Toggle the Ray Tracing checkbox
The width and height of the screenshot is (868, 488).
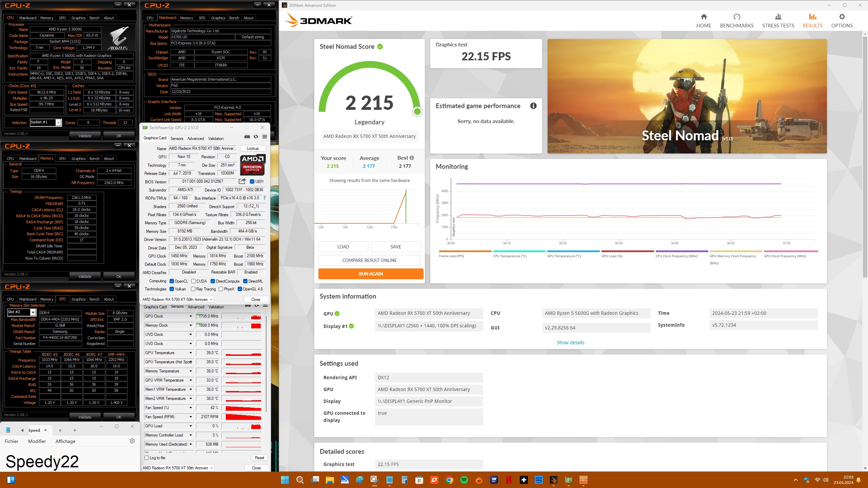click(x=193, y=289)
